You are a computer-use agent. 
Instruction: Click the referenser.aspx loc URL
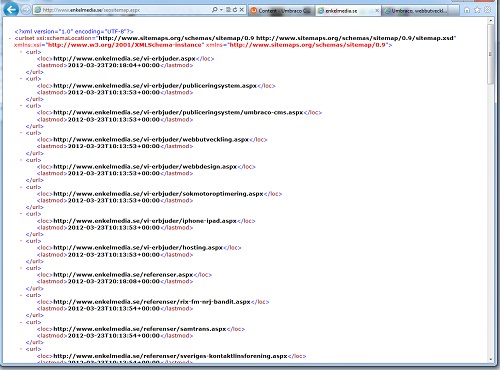coord(123,275)
